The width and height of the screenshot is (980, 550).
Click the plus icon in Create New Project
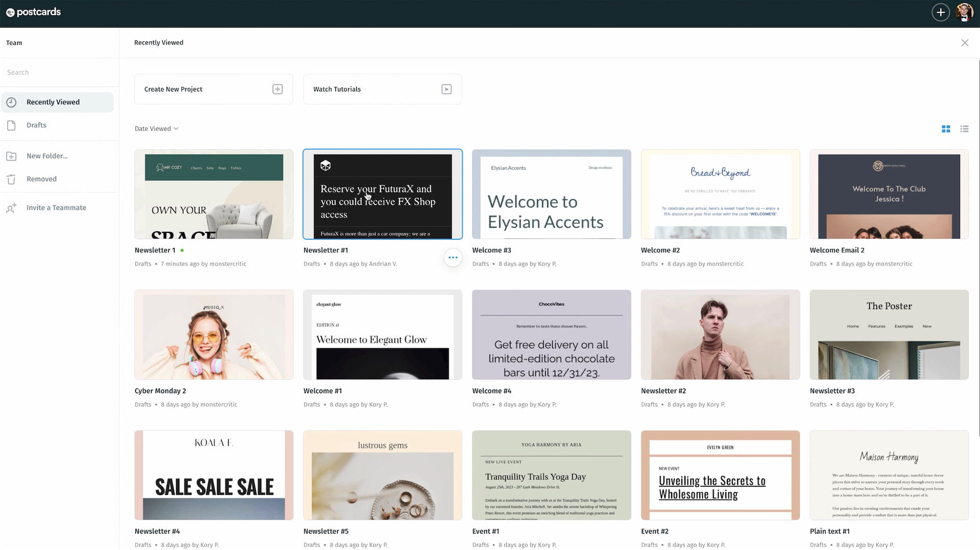tap(277, 89)
